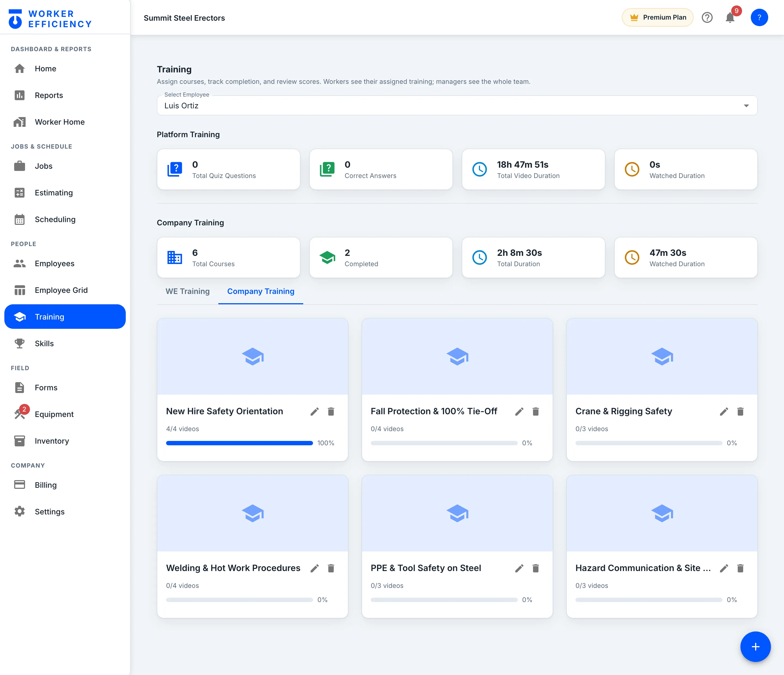Open Inventory in the sidebar
Image resolution: width=784 pixels, height=675 pixels.
point(65,441)
